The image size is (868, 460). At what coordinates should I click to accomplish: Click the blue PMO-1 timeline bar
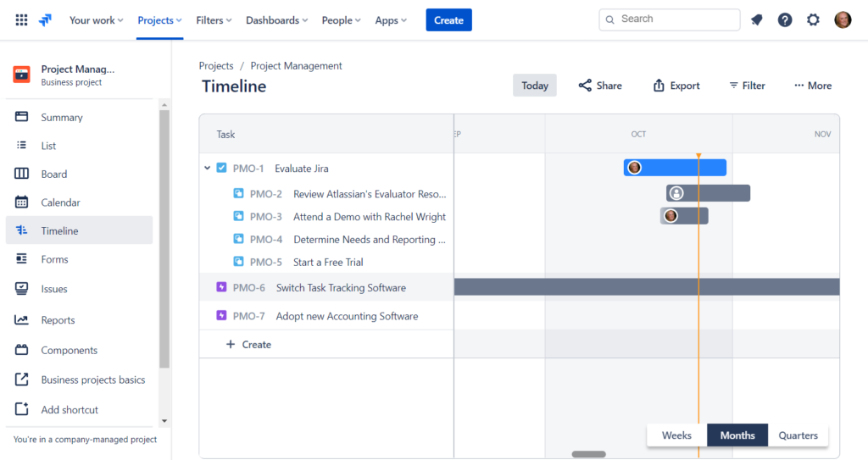pyautogui.click(x=675, y=167)
